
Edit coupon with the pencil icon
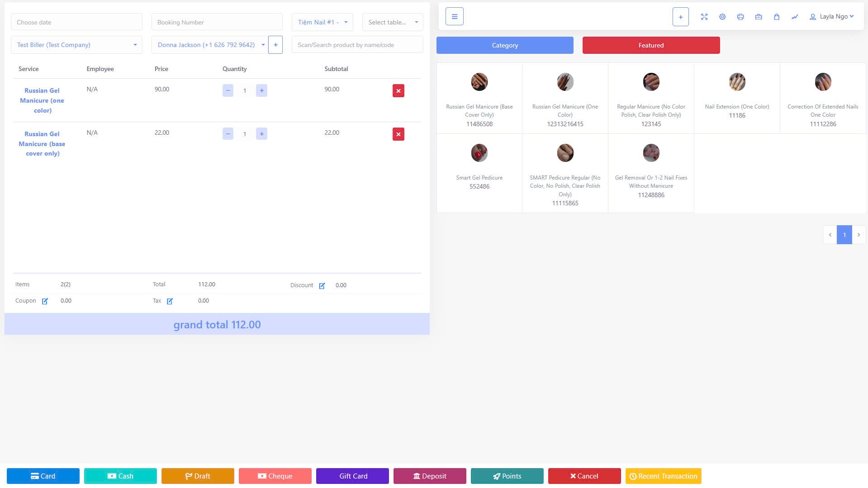pos(45,301)
